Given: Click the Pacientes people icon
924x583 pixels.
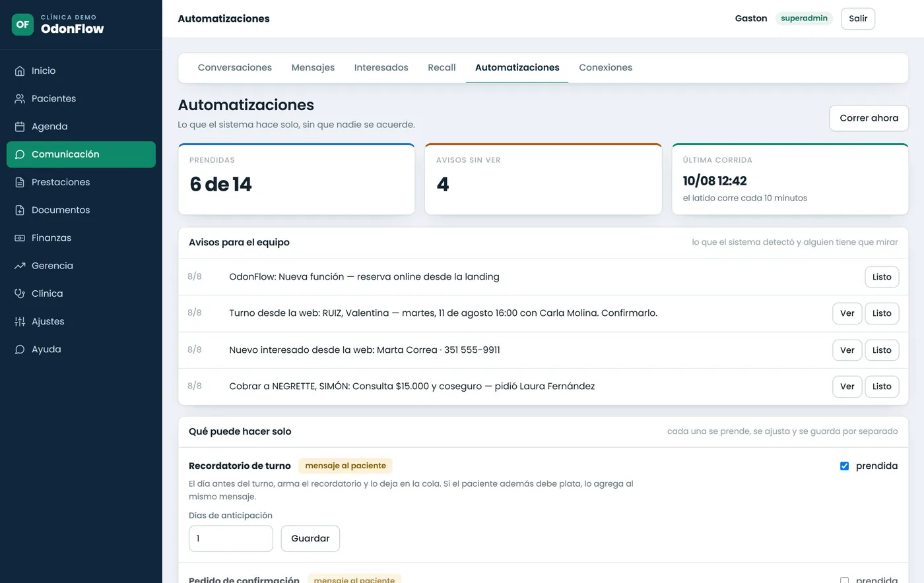Looking at the screenshot, I should (x=20, y=98).
